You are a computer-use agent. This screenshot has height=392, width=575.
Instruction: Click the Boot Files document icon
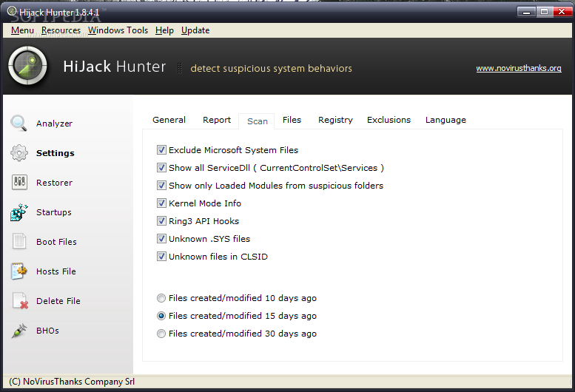coord(19,241)
